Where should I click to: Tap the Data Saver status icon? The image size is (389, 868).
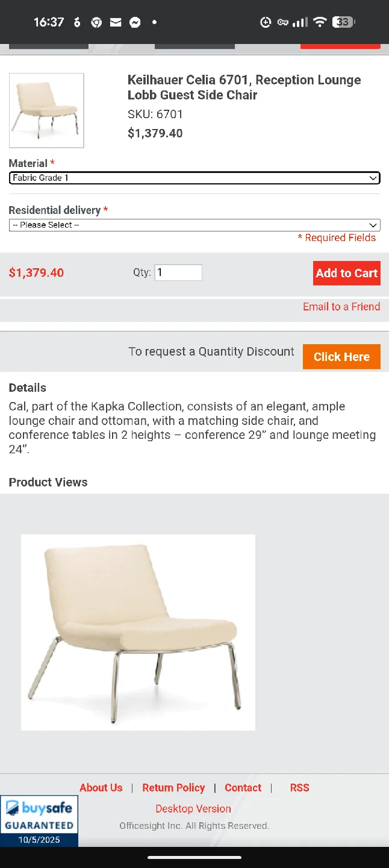[265, 22]
